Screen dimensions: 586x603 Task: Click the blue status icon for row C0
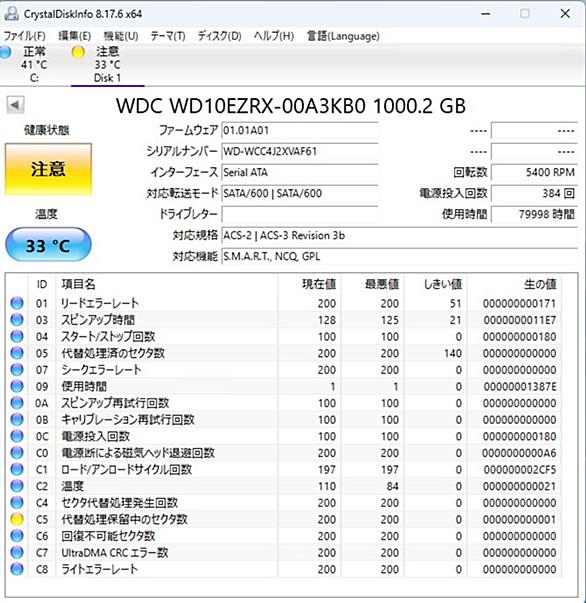[17, 453]
